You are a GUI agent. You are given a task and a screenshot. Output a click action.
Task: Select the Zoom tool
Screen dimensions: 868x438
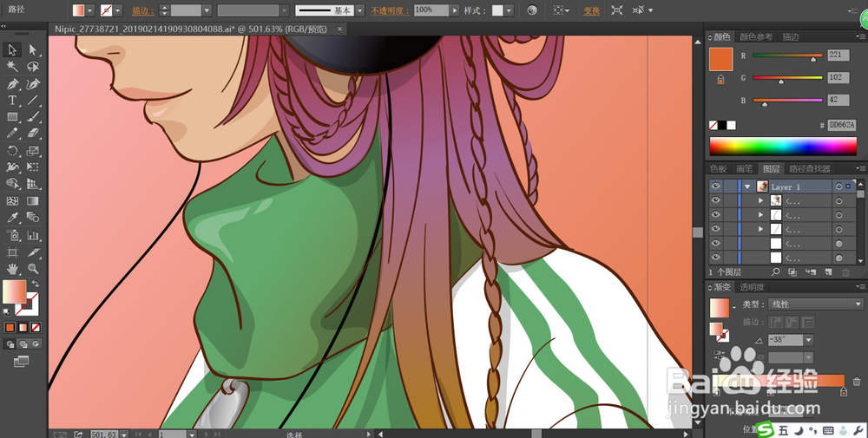(33, 270)
